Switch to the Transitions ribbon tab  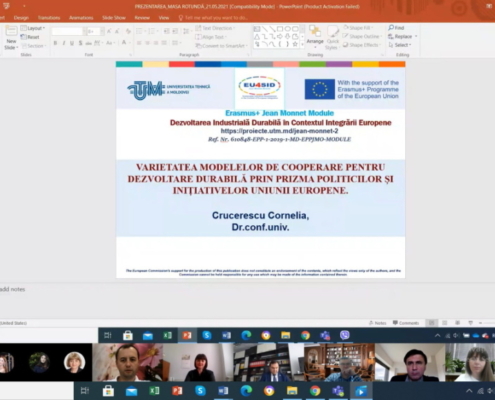(49, 18)
